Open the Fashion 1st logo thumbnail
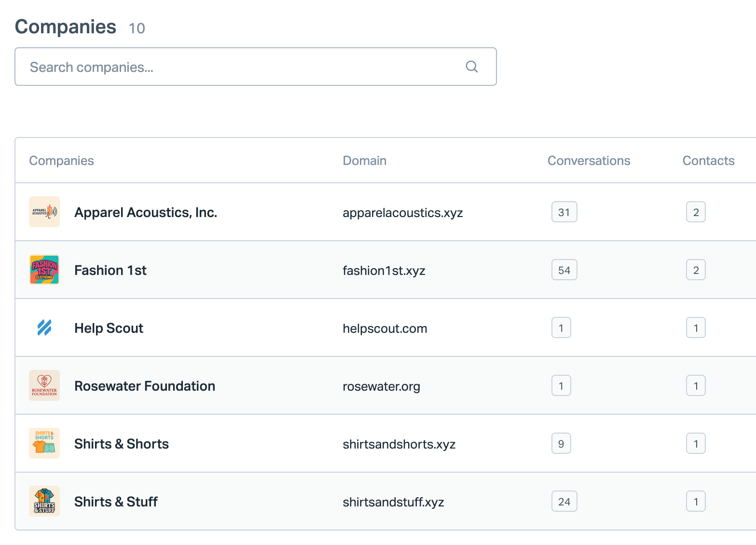756x545 pixels. coord(44,270)
